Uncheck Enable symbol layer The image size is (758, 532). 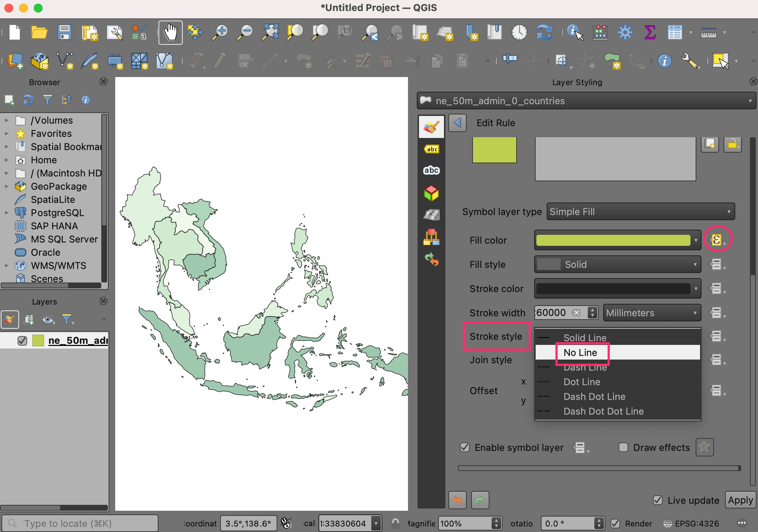tap(465, 447)
